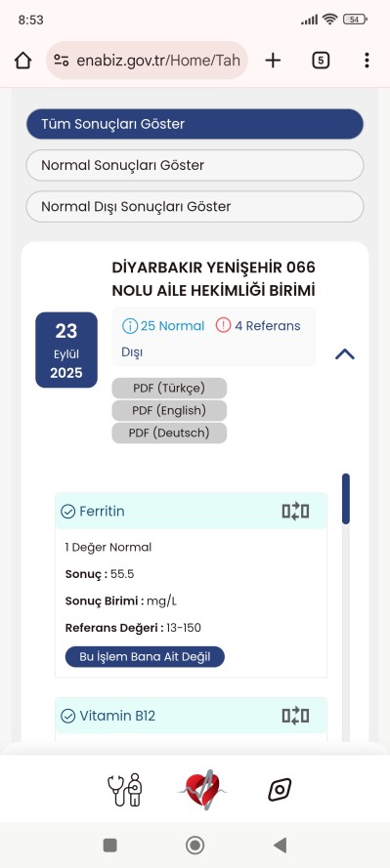Download PDF (Türkçe) report
The width and height of the screenshot is (390, 868).
[x=169, y=388]
